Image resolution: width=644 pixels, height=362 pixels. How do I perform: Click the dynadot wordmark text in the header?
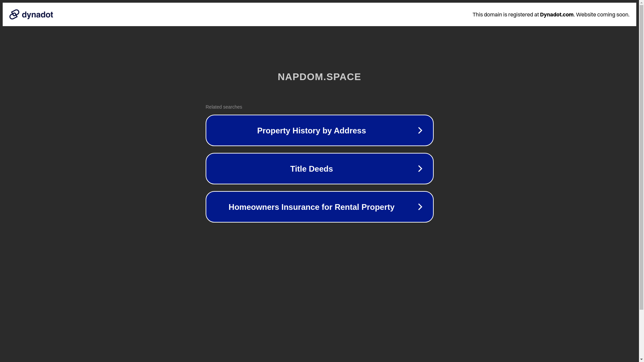pyautogui.click(x=38, y=15)
